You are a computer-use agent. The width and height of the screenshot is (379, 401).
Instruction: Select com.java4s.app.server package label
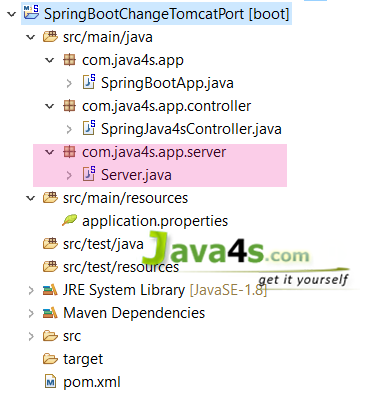click(154, 152)
